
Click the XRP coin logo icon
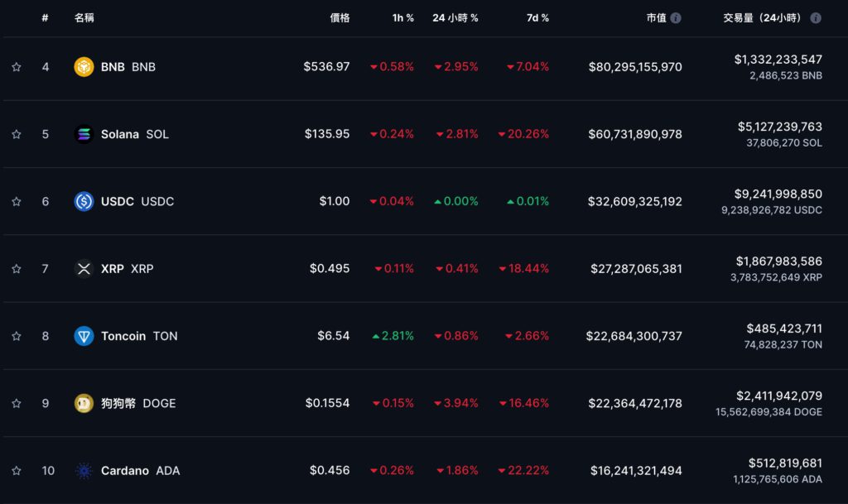pos(84,268)
